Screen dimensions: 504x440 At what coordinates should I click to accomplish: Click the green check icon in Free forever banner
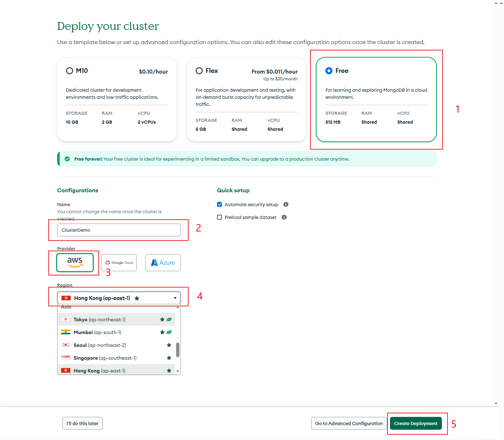67,159
